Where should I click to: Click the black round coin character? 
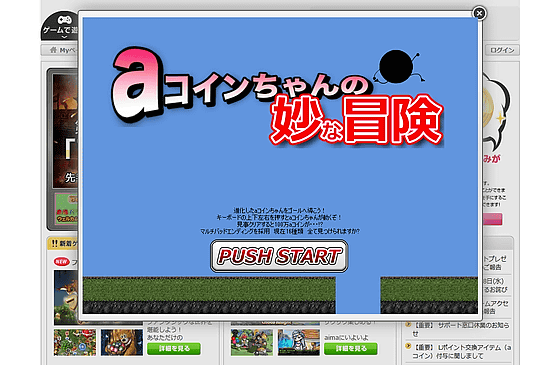click(396, 67)
